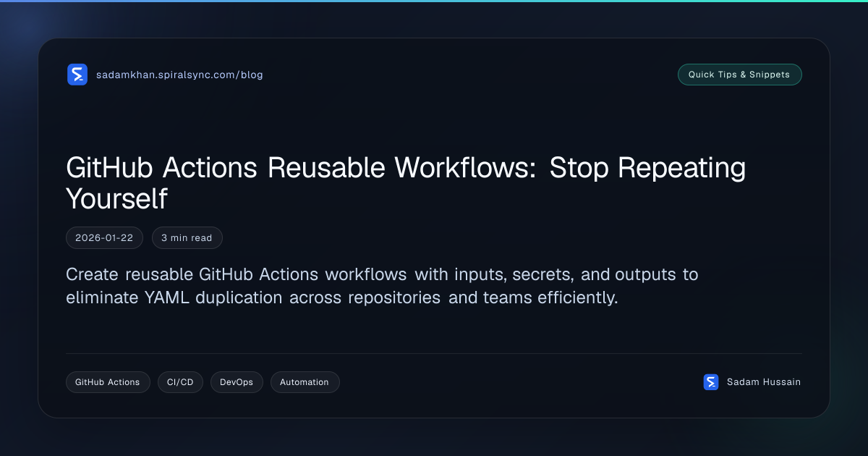Select the Quick Tips & Snippets category badge
The image size is (868, 456).
(x=739, y=75)
